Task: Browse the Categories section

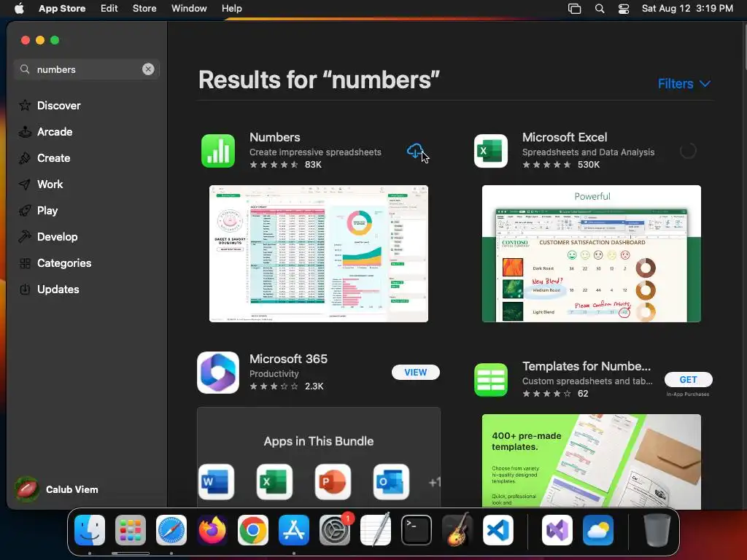Action: coord(64,262)
